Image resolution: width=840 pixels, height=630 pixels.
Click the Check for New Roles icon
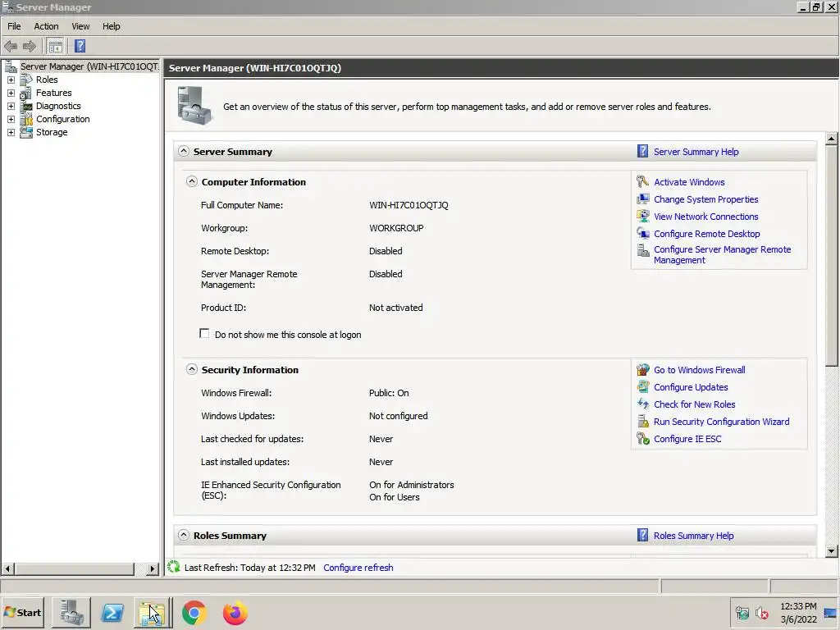click(x=642, y=404)
